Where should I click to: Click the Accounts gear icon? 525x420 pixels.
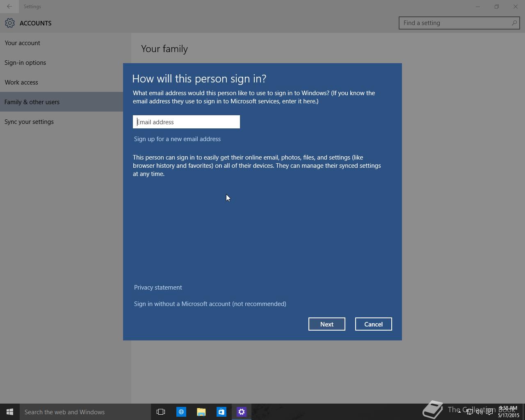(x=10, y=23)
